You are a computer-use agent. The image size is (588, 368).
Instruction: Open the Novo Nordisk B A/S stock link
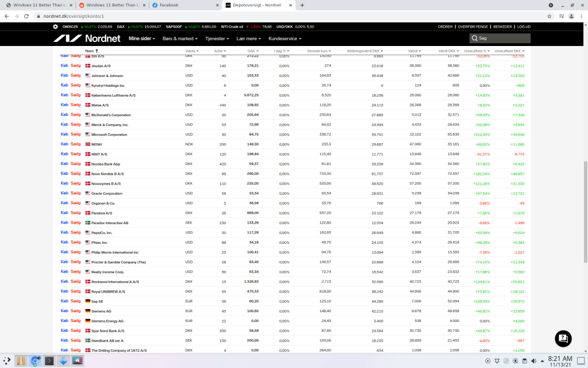point(107,174)
